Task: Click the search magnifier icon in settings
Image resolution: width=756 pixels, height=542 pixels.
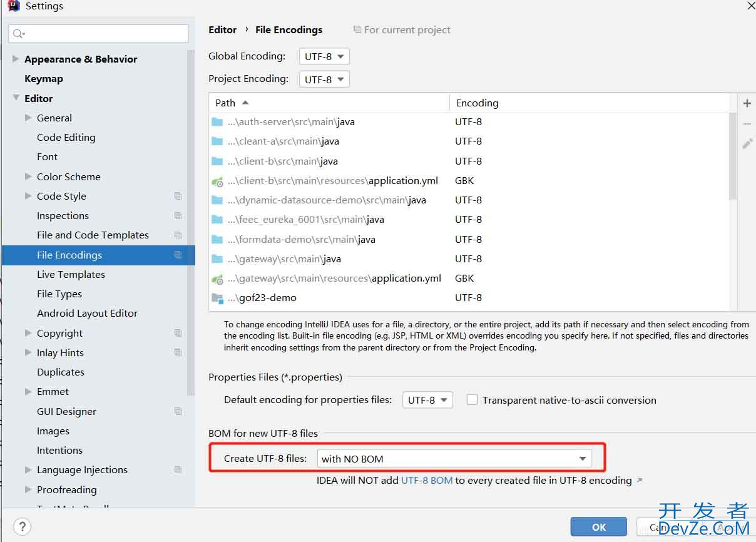Action: pos(18,34)
